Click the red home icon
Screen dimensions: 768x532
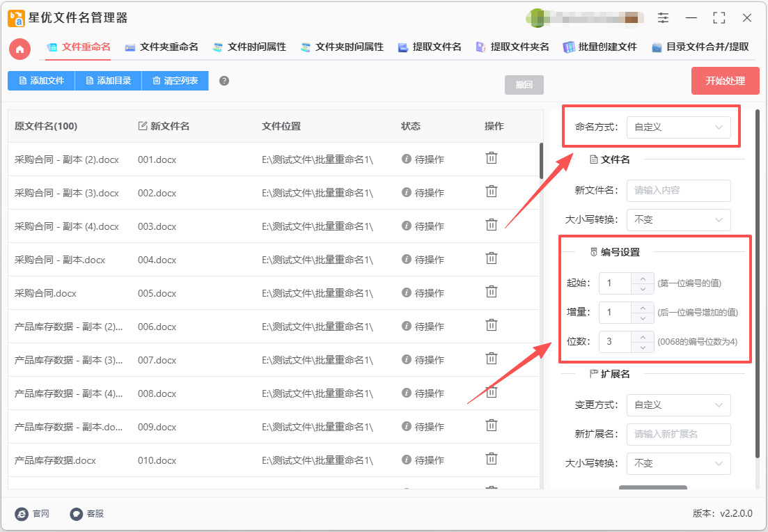tap(20, 49)
